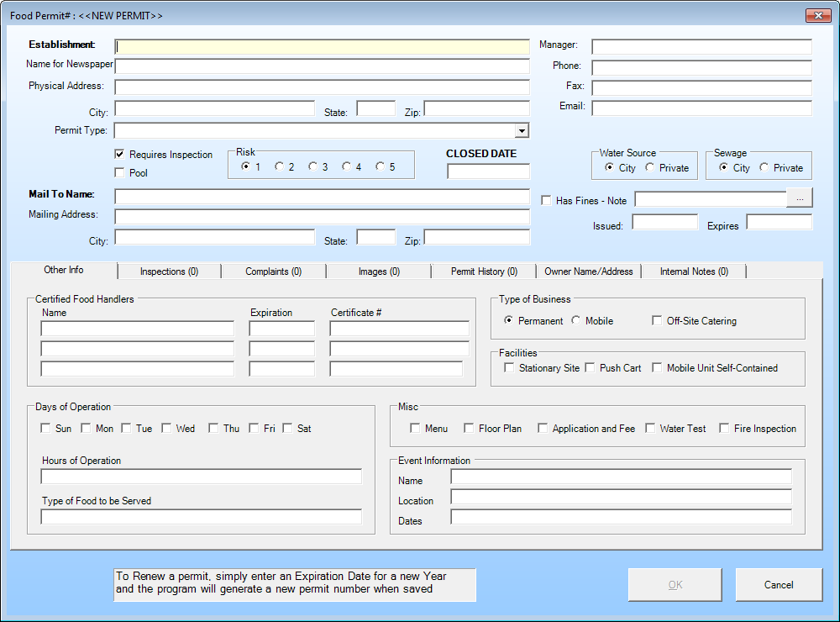Select Permanent type of business
The width and height of the screenshot is (840, 622).
pos(508,320)
